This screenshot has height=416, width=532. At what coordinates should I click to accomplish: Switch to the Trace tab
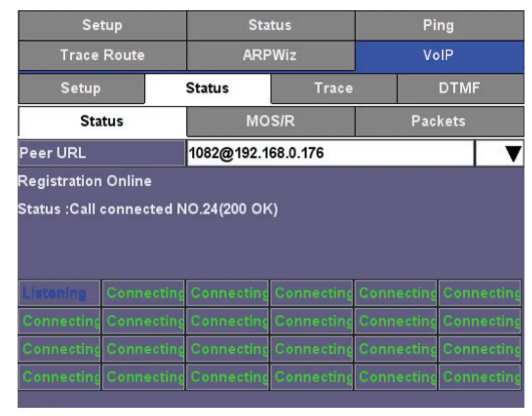333,88
